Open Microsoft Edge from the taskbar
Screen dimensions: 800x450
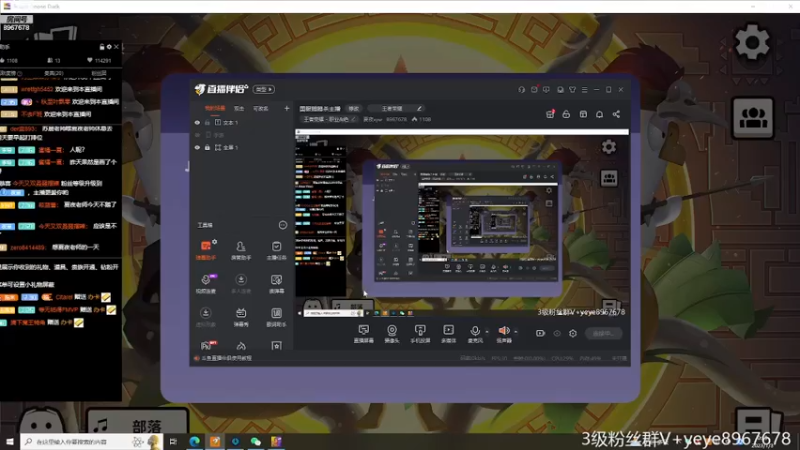[194, 441]
